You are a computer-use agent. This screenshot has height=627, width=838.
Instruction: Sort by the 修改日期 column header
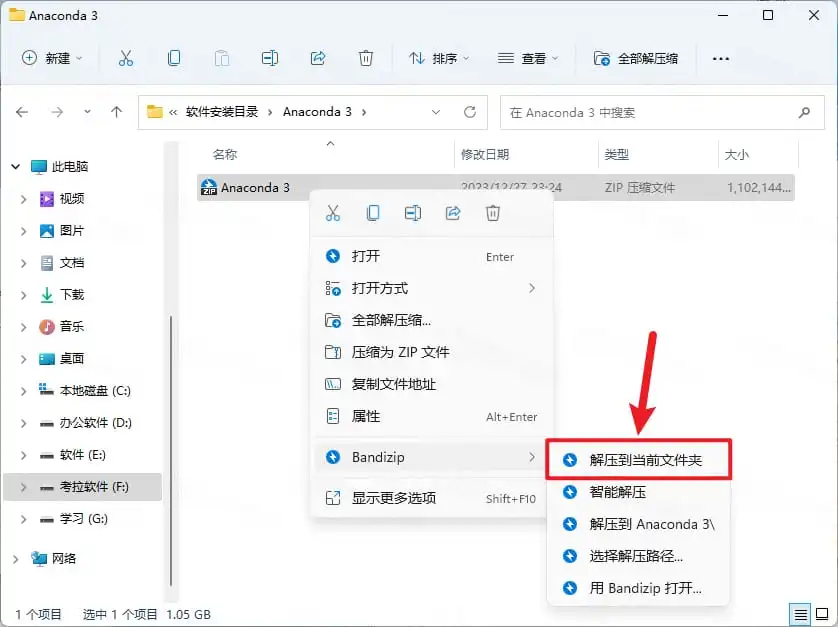click(x=485, y=154)
